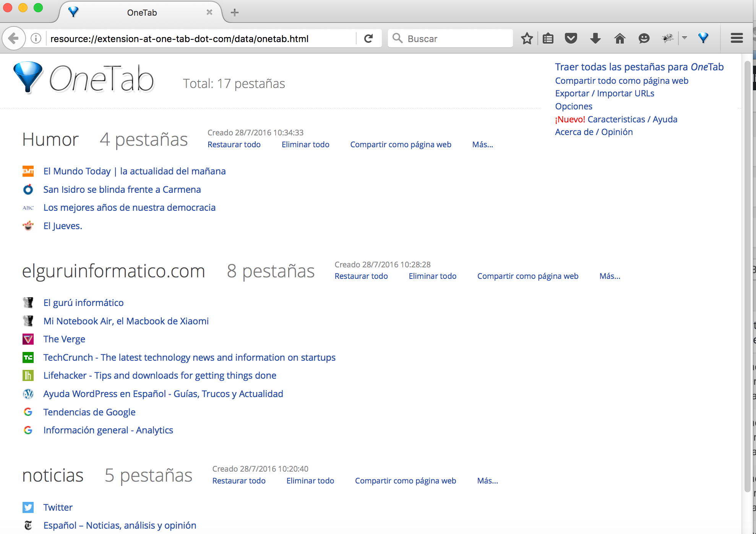
Task: Rename the Humor group title
Action: [50, 139]
